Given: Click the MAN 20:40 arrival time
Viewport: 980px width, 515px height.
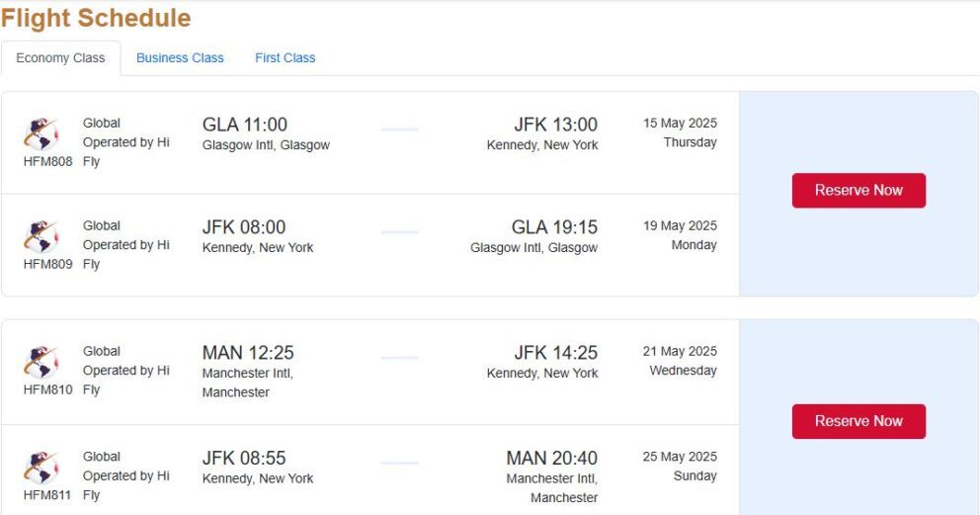Looking at the screenshot, I should pyautogui.click(x=552, y=458).
